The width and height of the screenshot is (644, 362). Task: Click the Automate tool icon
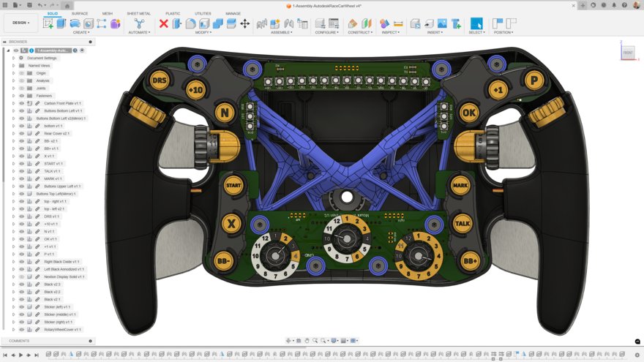[x=138, y=23]
